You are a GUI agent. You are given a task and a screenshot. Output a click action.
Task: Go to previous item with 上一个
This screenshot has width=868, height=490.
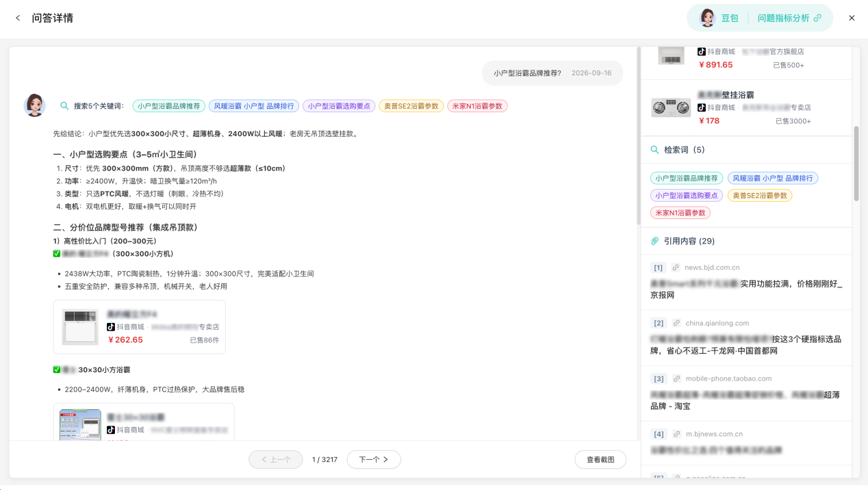(276, 460)
